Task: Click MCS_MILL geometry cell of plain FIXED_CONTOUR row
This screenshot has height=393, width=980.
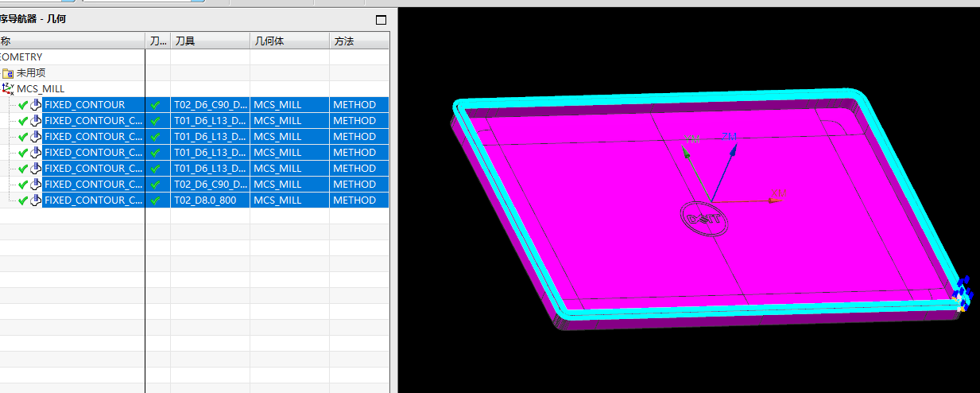Action: coord(289,105)
